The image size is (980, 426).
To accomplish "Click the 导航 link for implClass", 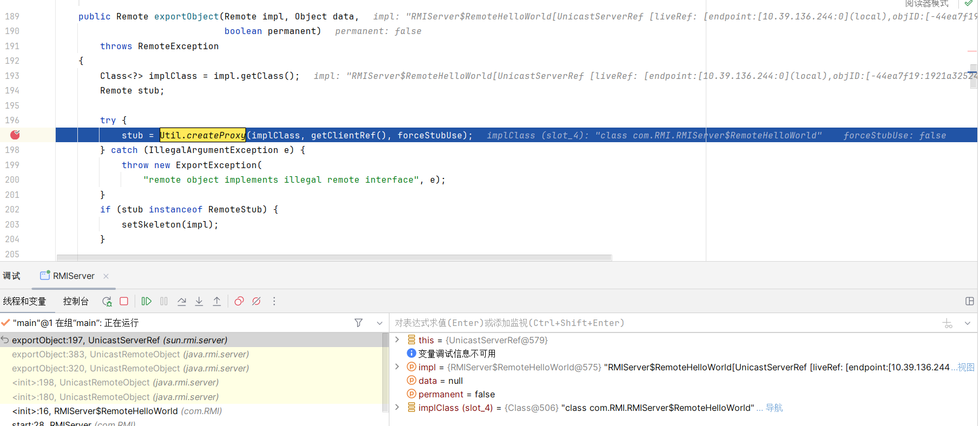I will click(774, 408).
